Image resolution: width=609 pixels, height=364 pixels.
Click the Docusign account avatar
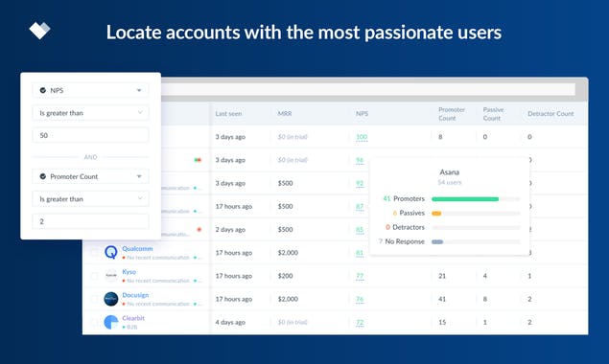[x=111, y=299]
